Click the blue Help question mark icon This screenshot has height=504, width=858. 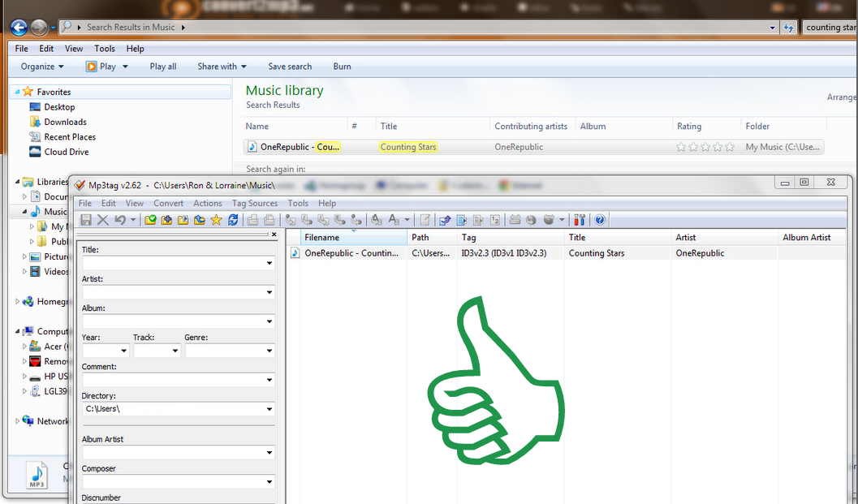(600, 220)
